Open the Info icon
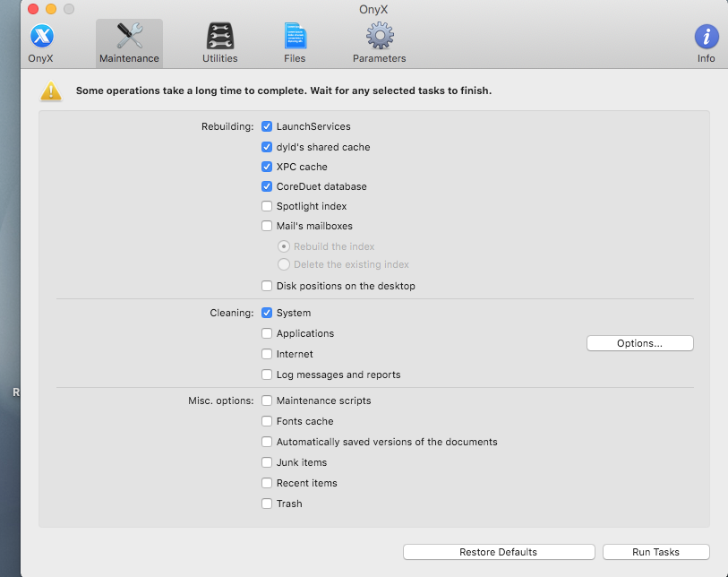 point(707,36)
